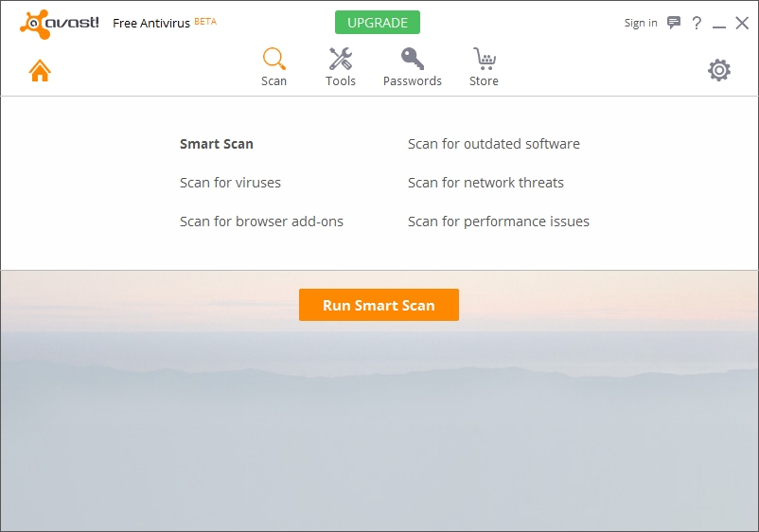Select Scan for network threats
Screen dimensions: 759x532
[x=485, y=183]
